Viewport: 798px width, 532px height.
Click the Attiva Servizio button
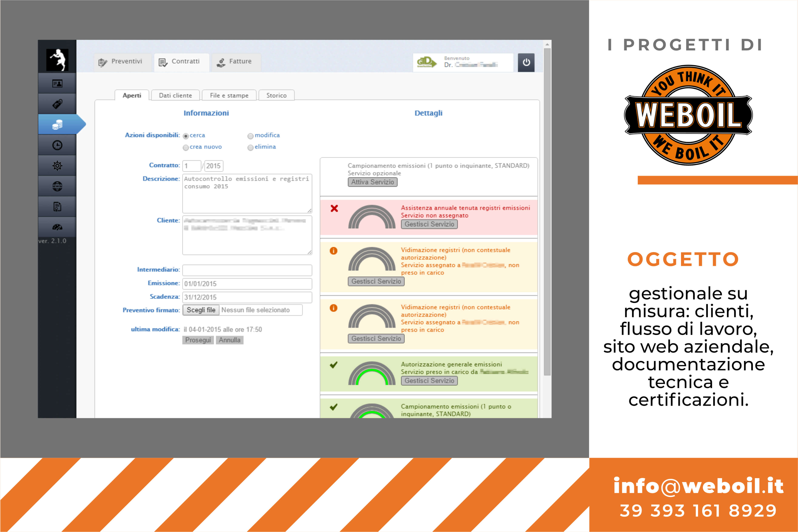coord(373,182)
